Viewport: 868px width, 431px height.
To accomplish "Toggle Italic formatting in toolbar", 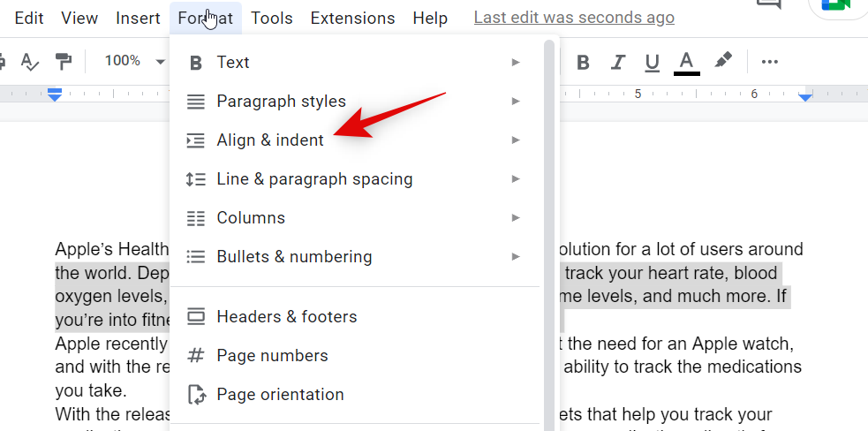I will [x=618, y=62].
